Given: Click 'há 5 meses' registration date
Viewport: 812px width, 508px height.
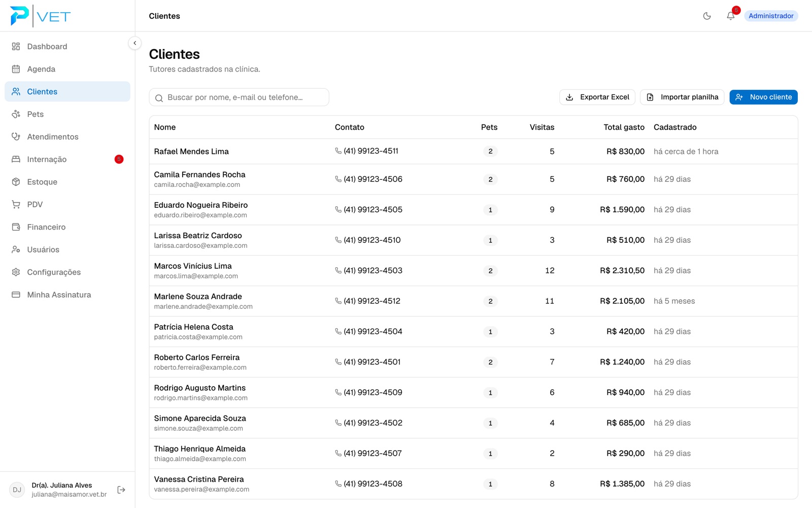Looking at the screenshot, I should click(674, 301).
